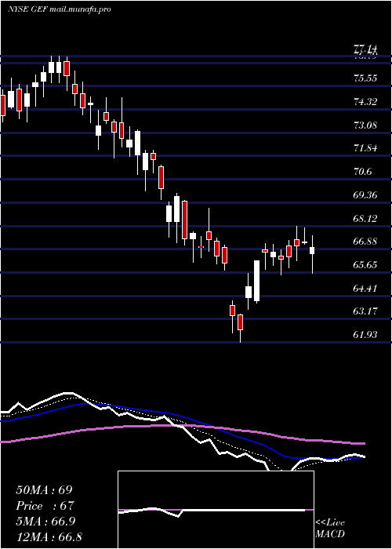Select the 75.55 price axis label
Image resolution: width=392 pixels, height=549 pixels.
[365, 78]
